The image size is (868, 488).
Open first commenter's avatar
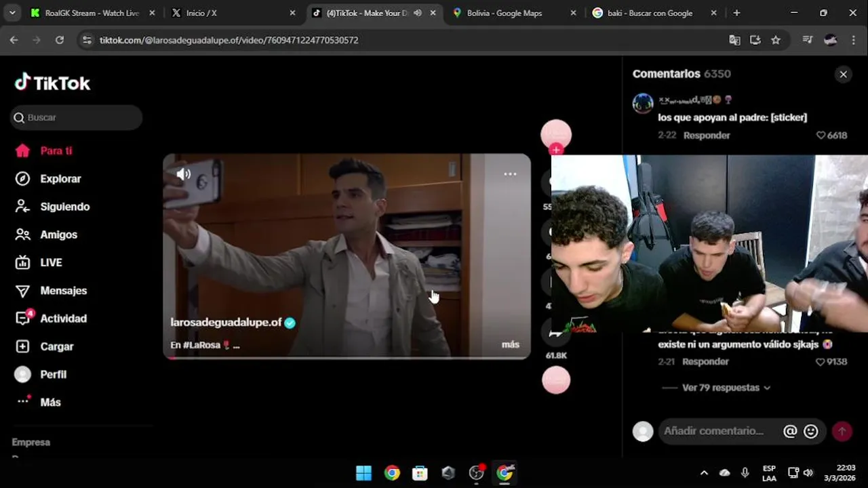(x=643, y=104)
